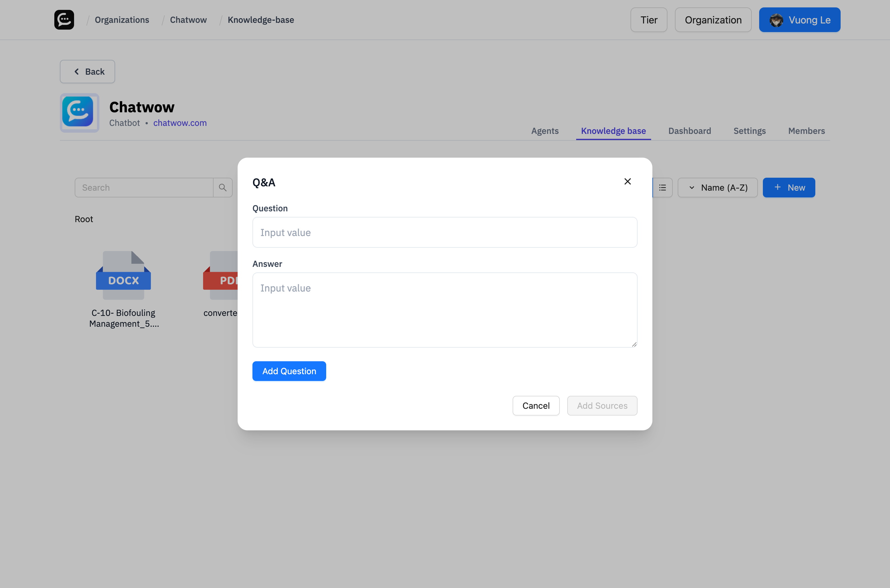
Task: Click the plus icon on the New button
Action: coord(777,187)
